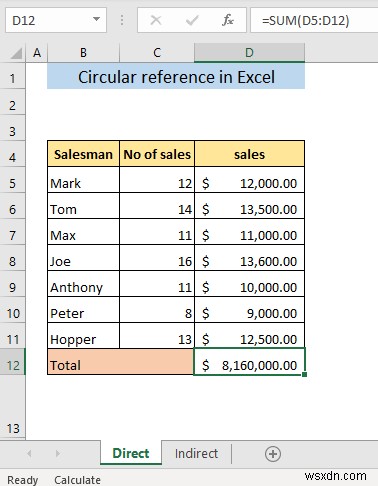This screenshot has width=378, height=486.
Task: Click Hopper's number of sales, 13
Action: (x=157, y=336)
